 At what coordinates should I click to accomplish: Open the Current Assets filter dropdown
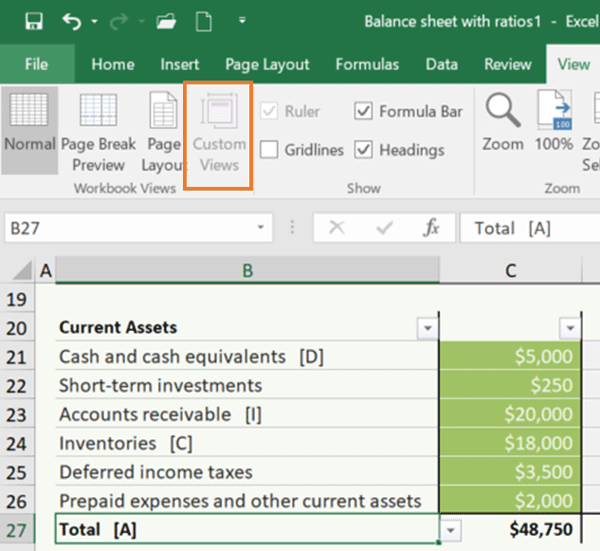coord(427,328)
